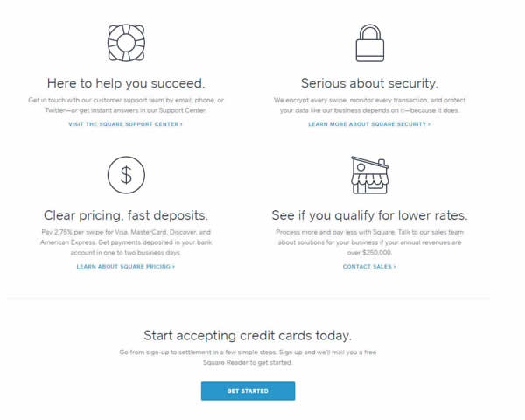Click the customer support team paragraph
The image size is (525, 420).
click(x=126, y=105)
